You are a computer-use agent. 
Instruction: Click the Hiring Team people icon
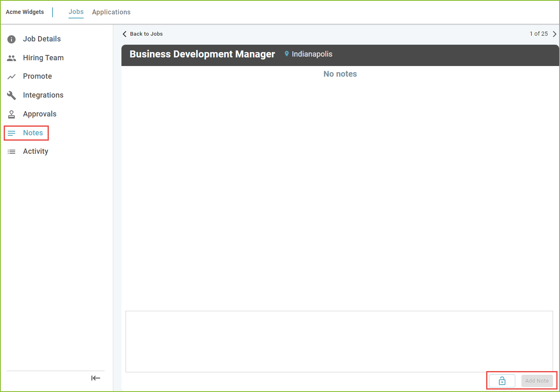coord(11,58)
